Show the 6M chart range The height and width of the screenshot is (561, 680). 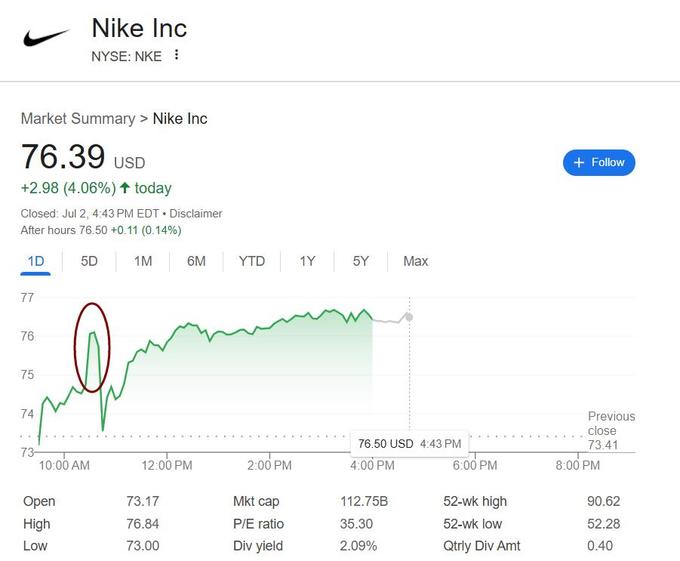point(196,261)
